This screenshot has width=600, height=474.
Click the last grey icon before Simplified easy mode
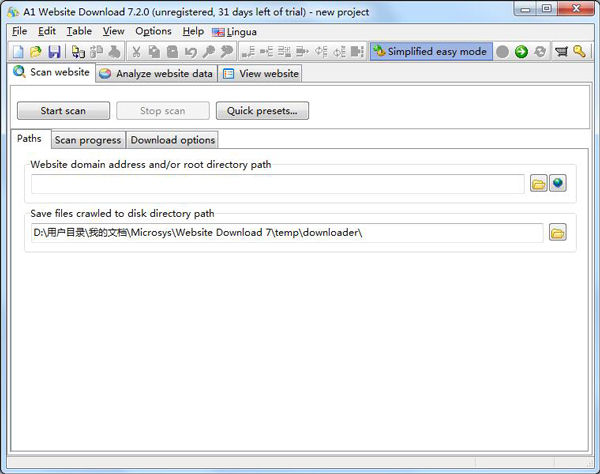pyautogui.click(x=357, y=52)
